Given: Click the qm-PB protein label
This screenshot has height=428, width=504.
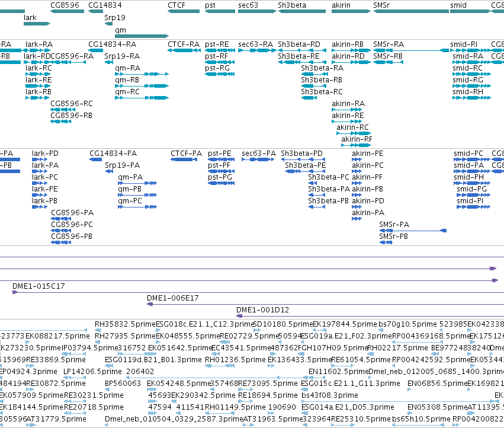Looking at the screenshot, I should (x=130, y=189).
